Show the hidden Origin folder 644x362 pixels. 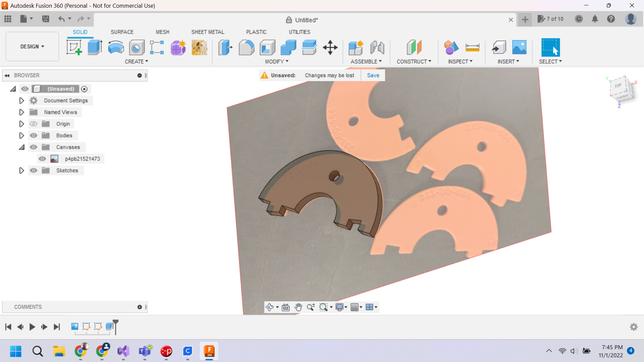tap(34, 124)
